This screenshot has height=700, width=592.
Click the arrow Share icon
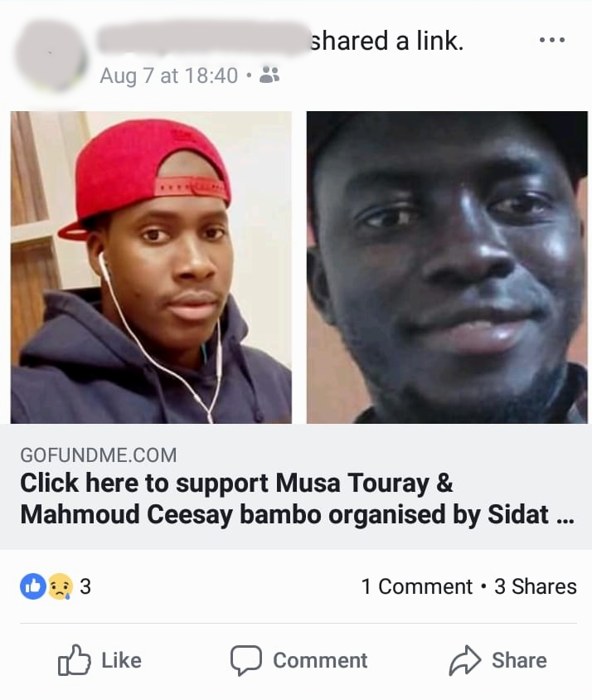click(x=465, y=660)
